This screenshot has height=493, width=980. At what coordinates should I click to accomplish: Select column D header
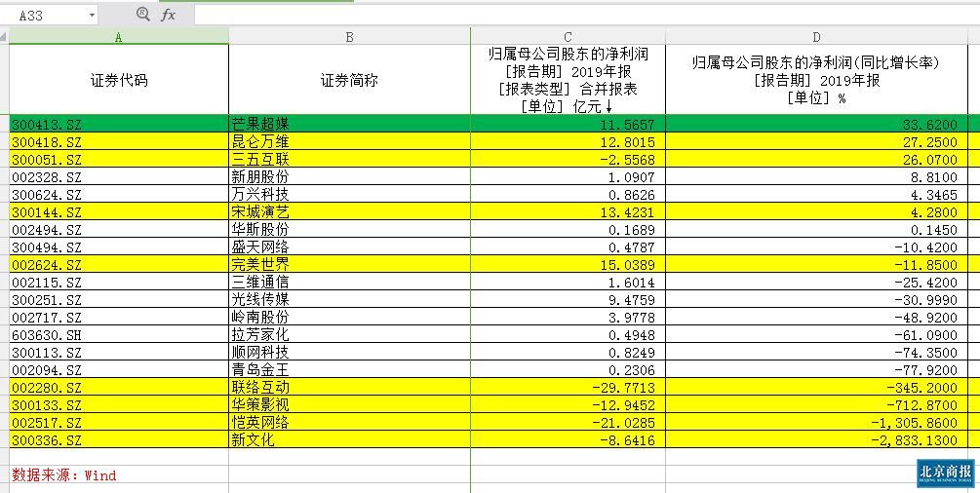tap(816, 37)
